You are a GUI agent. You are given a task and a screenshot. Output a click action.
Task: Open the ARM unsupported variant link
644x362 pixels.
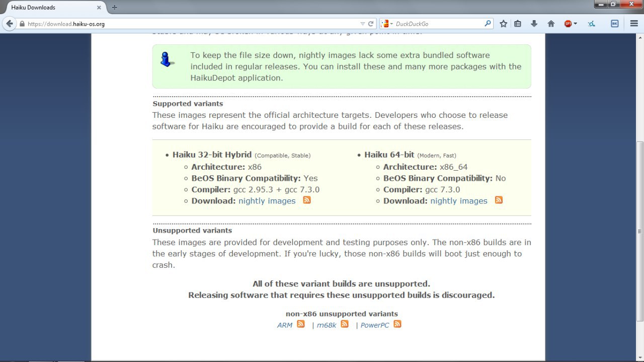click(285, 325)
